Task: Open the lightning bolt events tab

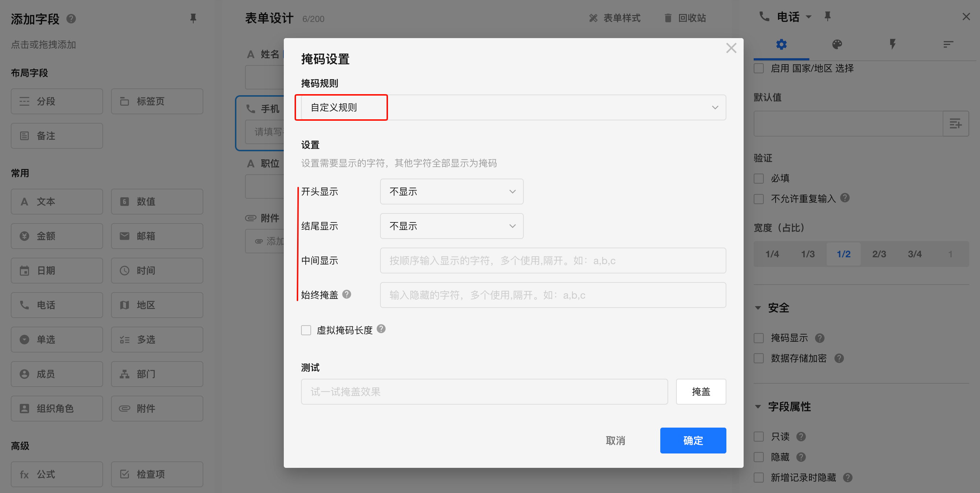Action: (x=892, y=45)
